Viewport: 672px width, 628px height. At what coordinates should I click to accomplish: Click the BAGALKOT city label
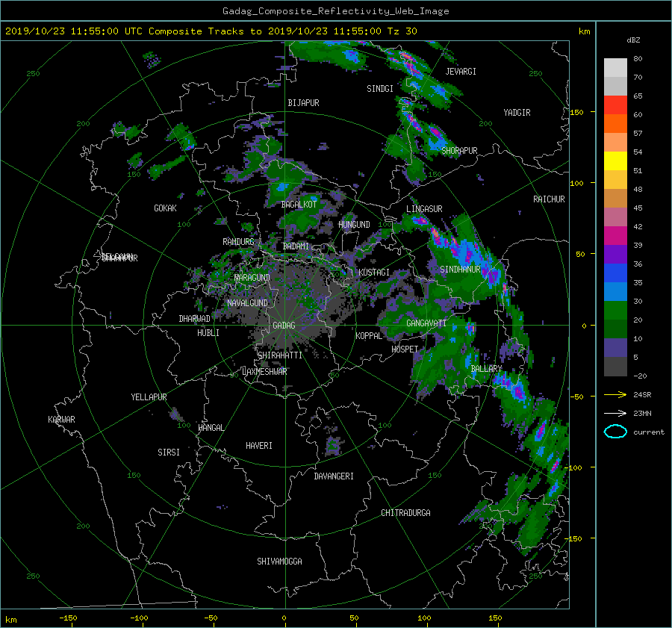tap(299, 205)
